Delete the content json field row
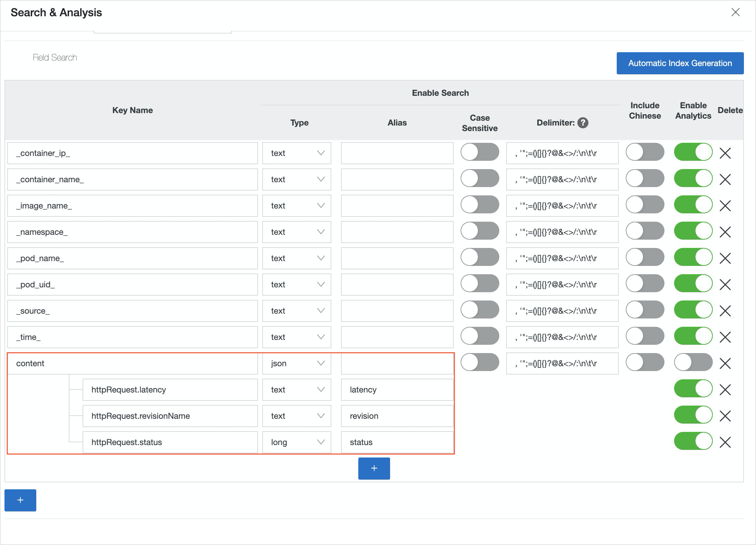 [725, 363]
